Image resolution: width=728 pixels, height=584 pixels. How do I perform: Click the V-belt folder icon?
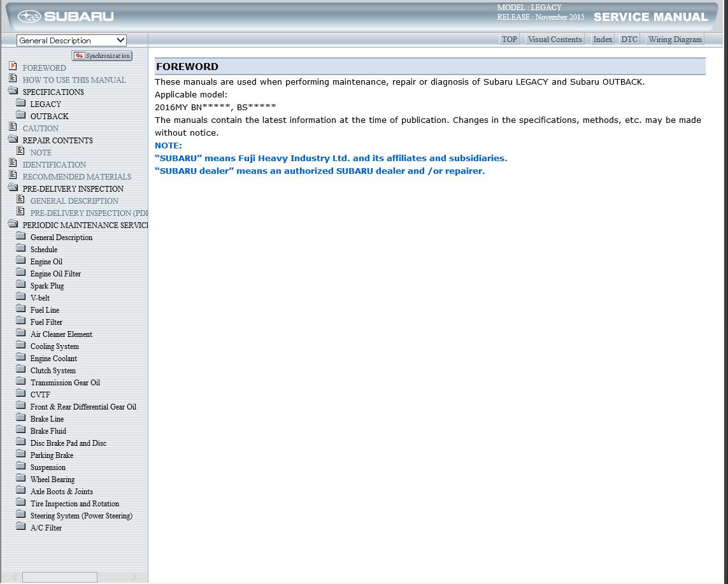pos(21,296)
